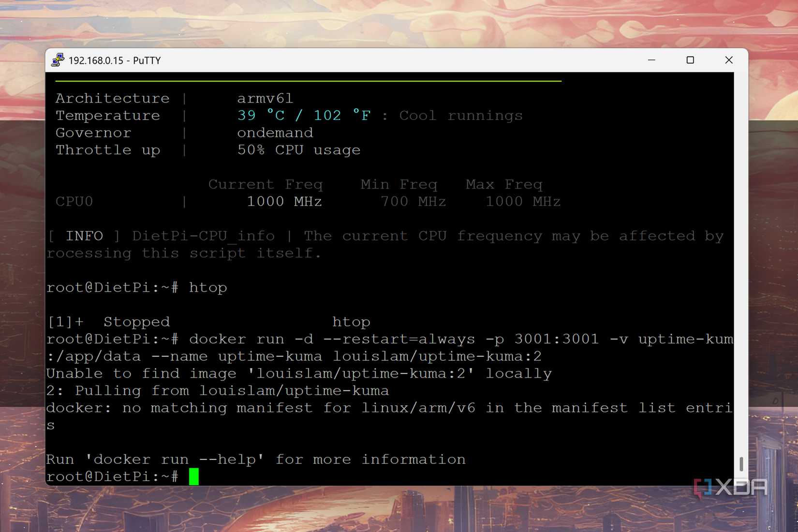Viewport: 798px width, 532px height.
Task: Click the '50% CPU usage' throttle value
Action: point(298,150)
